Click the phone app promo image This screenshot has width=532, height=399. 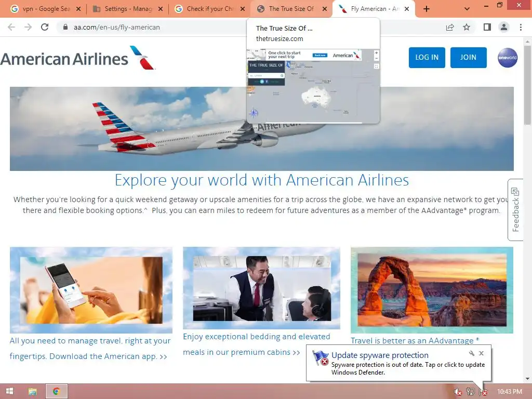91,290
